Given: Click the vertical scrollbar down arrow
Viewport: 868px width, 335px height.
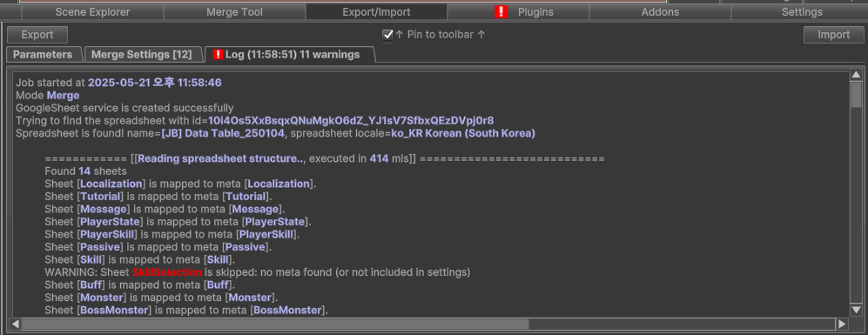Looking at the screenshot, I should click(856, 310).
